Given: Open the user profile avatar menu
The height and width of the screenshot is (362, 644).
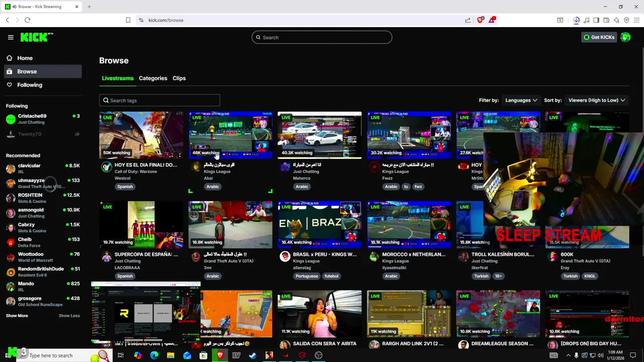Looking at the screenshot, I should (625, 37).
